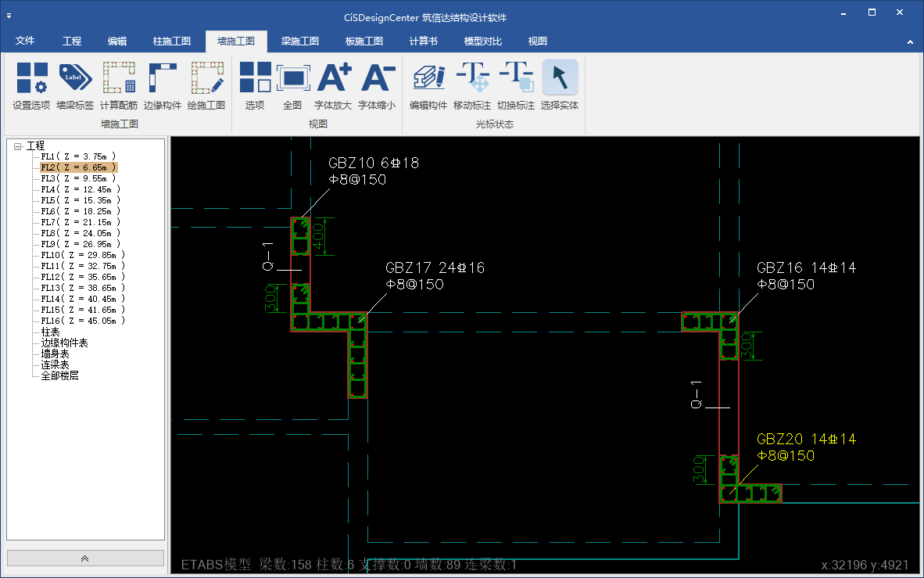This screenshot has height=578, width=924.
Task: Select the 边缘构件 edge member tool
Action: coord(163,86)
